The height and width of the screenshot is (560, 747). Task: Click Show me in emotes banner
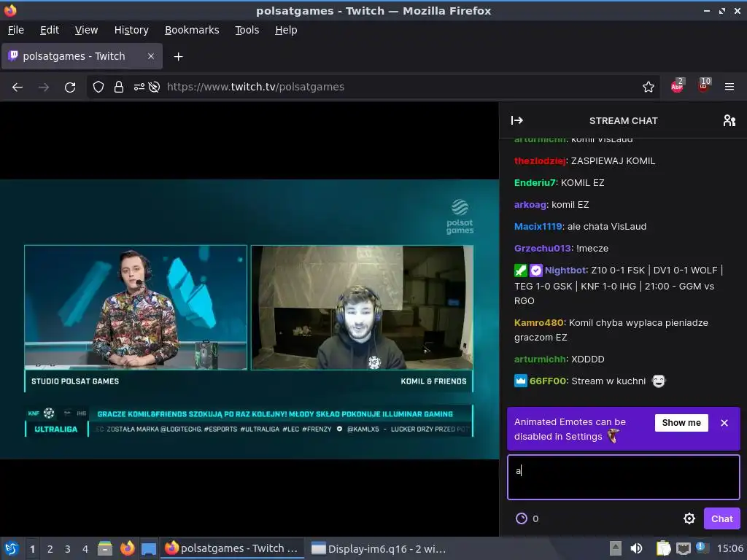click(x=681, y=423)
